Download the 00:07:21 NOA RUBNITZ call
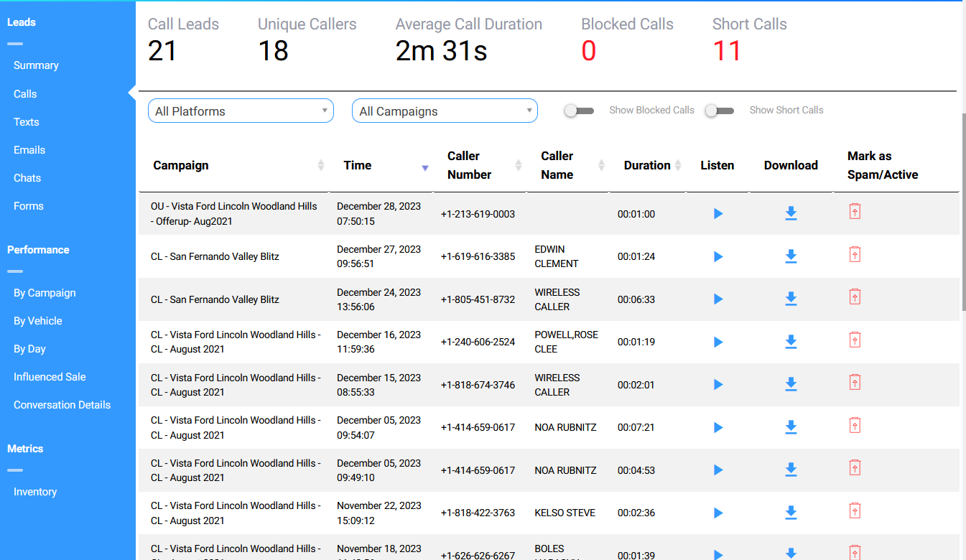966x560 pixels. 791,427
